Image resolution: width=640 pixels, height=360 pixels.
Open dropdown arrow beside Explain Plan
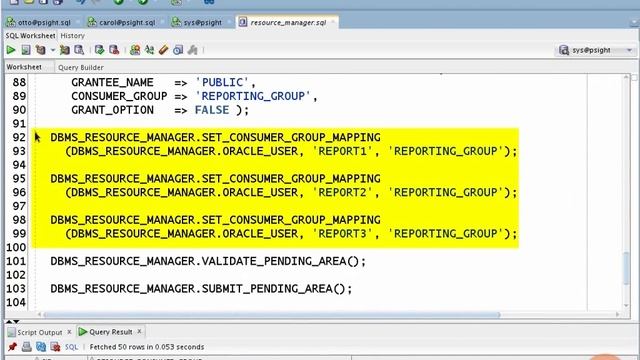pyautogui.click(x=53, y=51)
